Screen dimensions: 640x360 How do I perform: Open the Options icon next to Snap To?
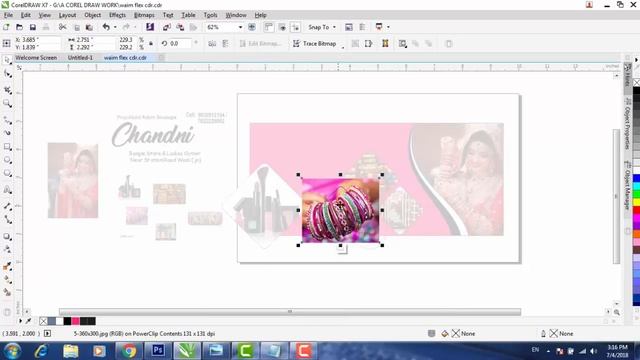coord(349,27)
